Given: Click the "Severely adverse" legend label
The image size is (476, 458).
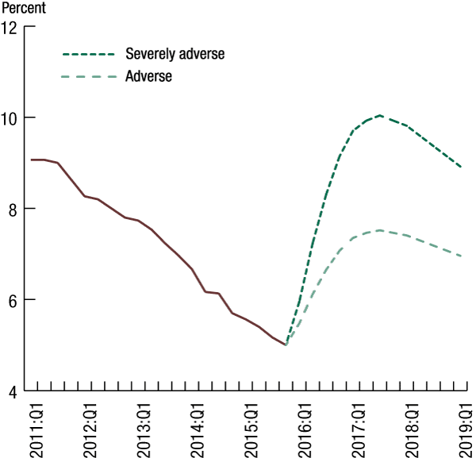Looking at the screenshot, I should pos(175,54).
